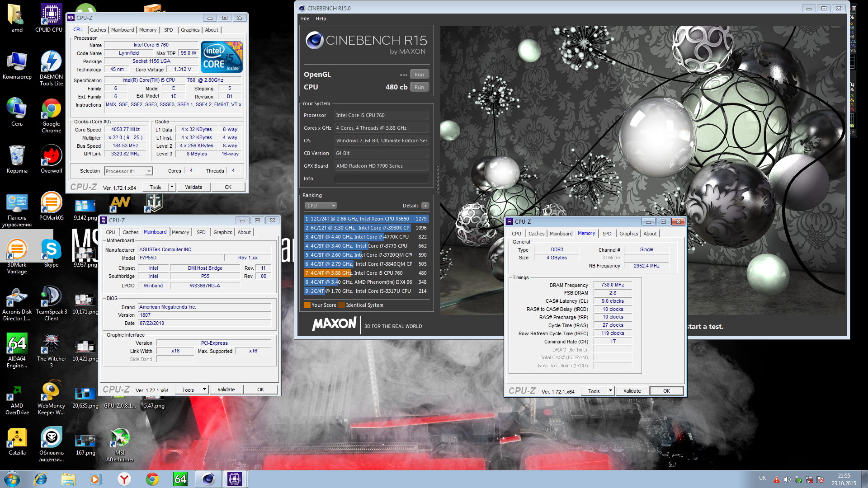The width and height of the screenshot is (868, 488).
Task: Open Graphics tab in Mainboard CPU-Z window
Action: pyautogui.click(x=223, y=232)
